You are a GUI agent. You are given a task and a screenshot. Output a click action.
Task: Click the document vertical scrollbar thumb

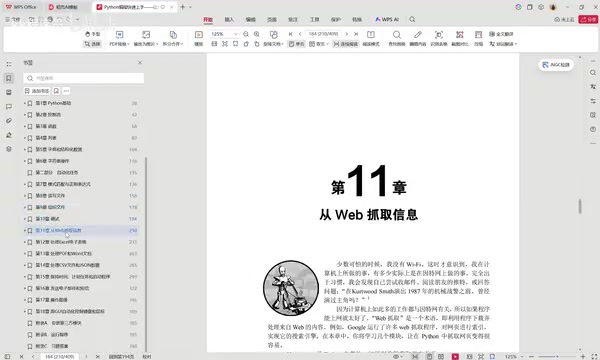580,206
